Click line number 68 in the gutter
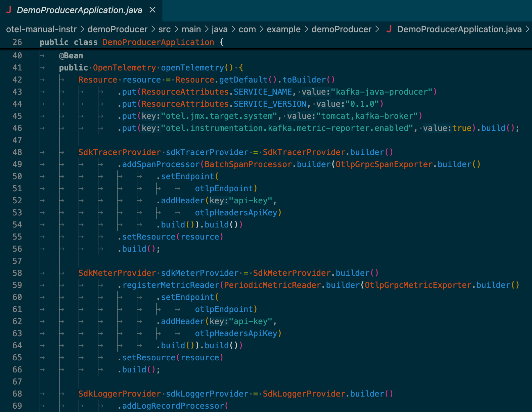The width and height of the screenshot is (532, 412). 17,394
